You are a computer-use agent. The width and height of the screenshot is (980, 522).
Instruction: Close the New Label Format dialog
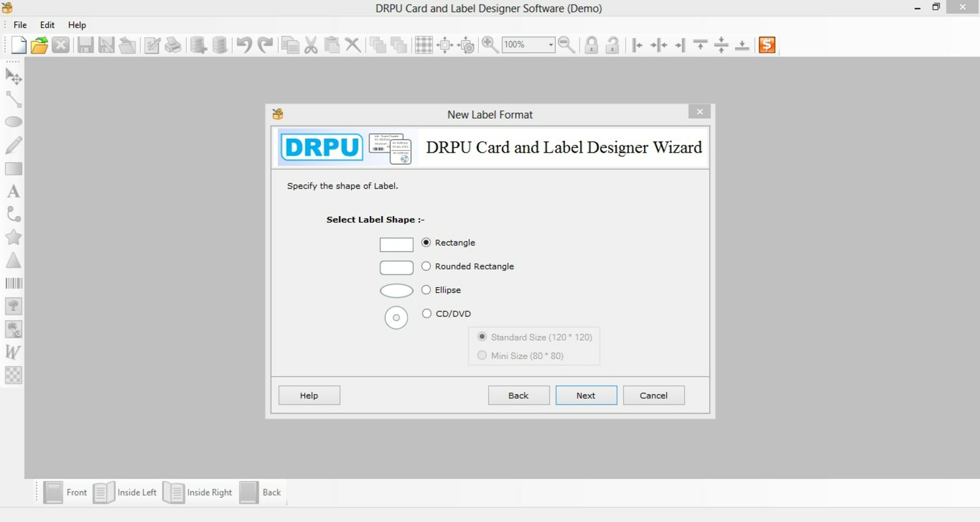click(x=699, y=112)
